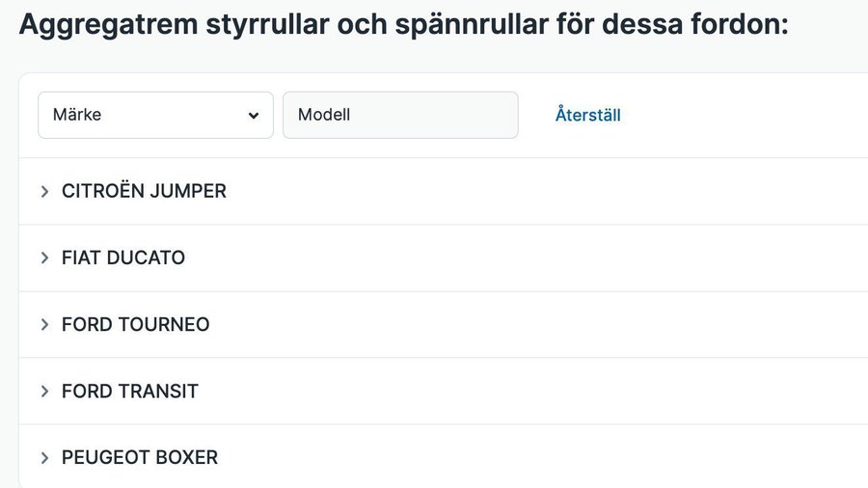The image size is (868, 488).
Task: Click the down-arrow inside the Märke selector
Action: click(254, 116)
